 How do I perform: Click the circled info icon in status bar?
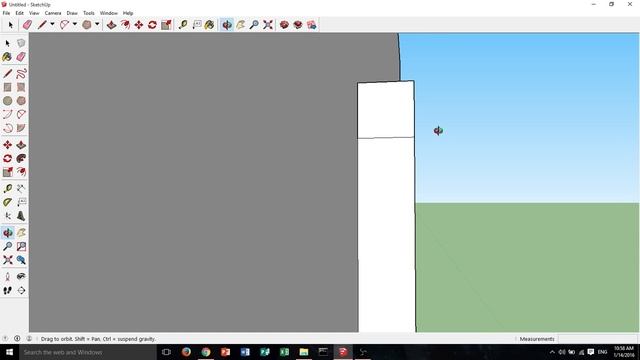(17, 338)
